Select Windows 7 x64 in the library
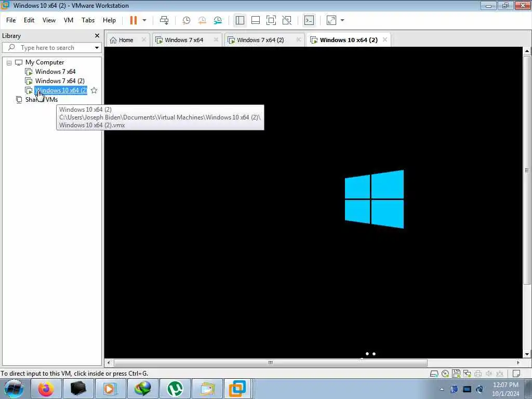 tap(55, 72)
